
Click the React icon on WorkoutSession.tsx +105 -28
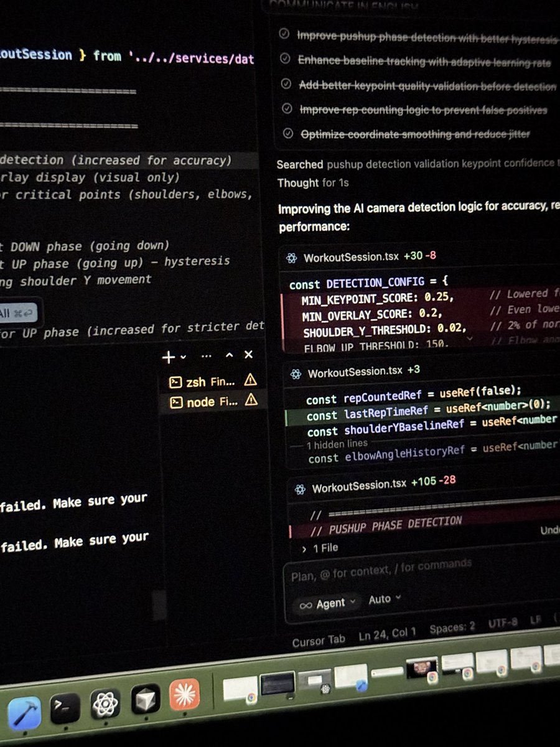point(300,489)
